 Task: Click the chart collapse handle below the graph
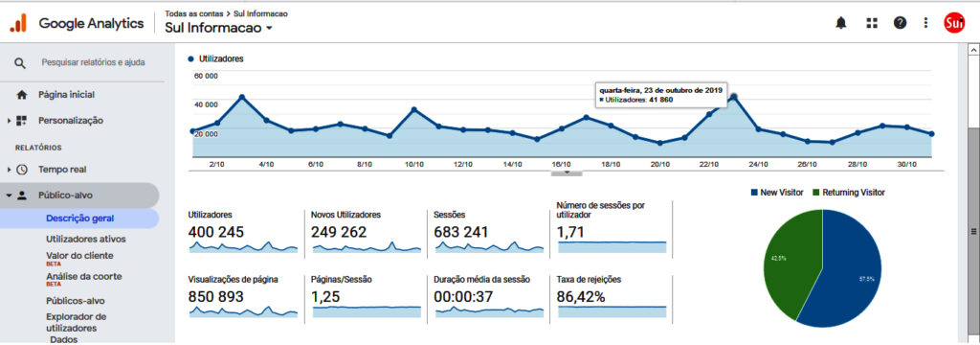[567, 172]
